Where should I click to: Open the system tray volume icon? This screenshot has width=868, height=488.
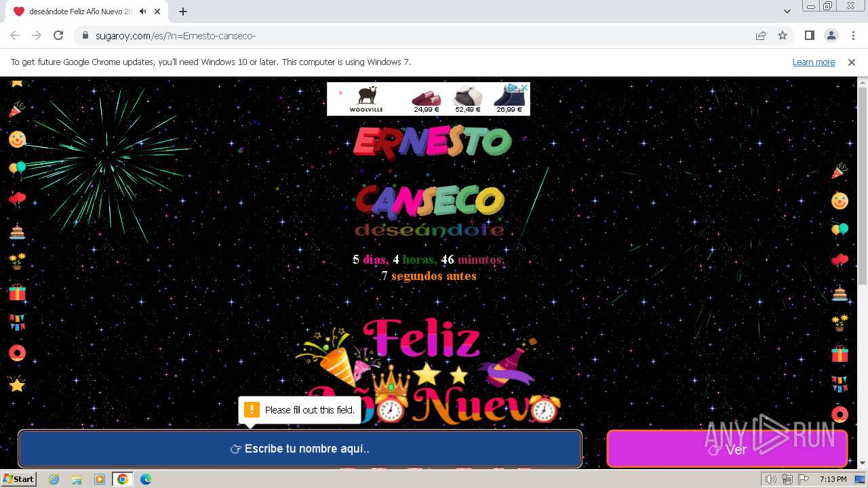pyautogui.click(x=771, y=479)
